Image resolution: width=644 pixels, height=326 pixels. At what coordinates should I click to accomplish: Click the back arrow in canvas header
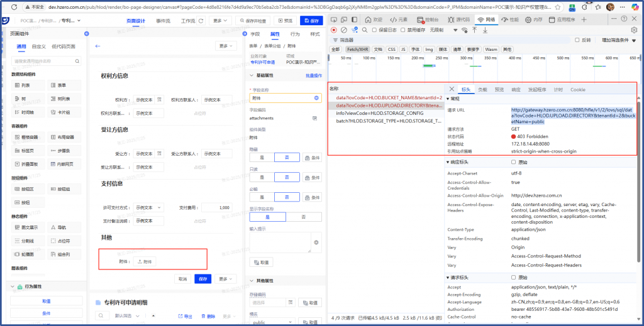[x=97, y=46]
